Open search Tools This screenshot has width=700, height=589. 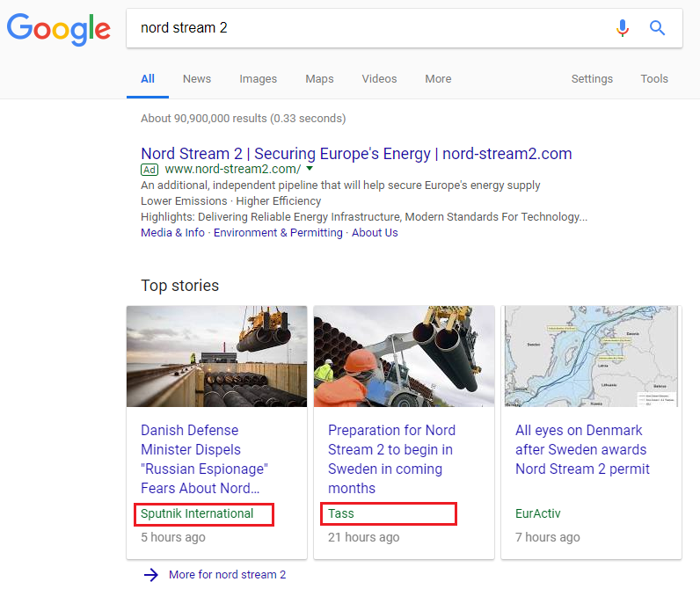point(654,79)
